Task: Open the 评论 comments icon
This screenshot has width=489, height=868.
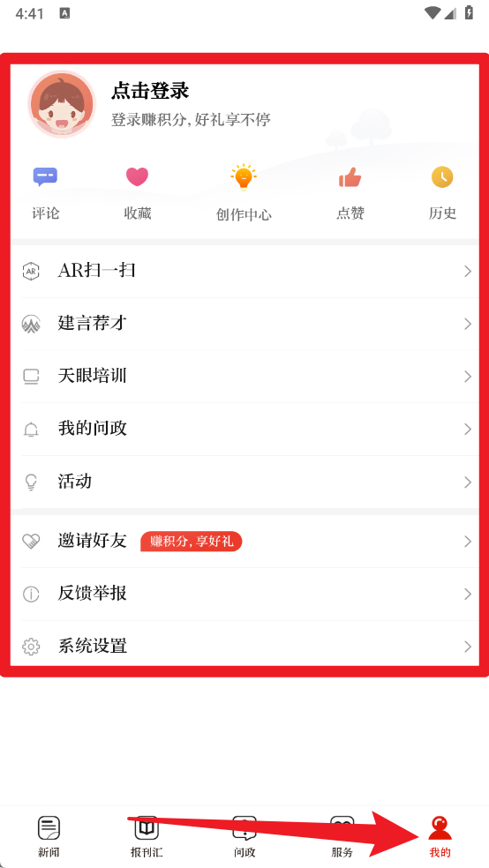Action: coord(45,177)
